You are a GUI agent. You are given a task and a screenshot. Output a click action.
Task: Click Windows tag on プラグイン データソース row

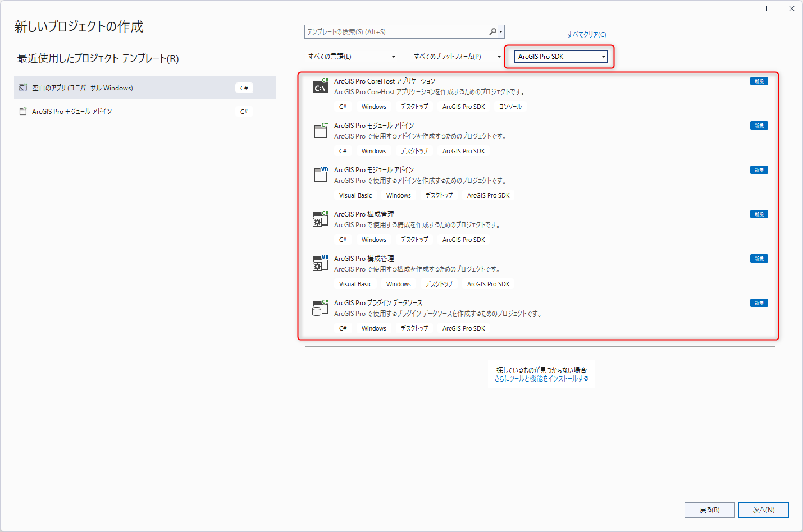(x=374, y=328)
